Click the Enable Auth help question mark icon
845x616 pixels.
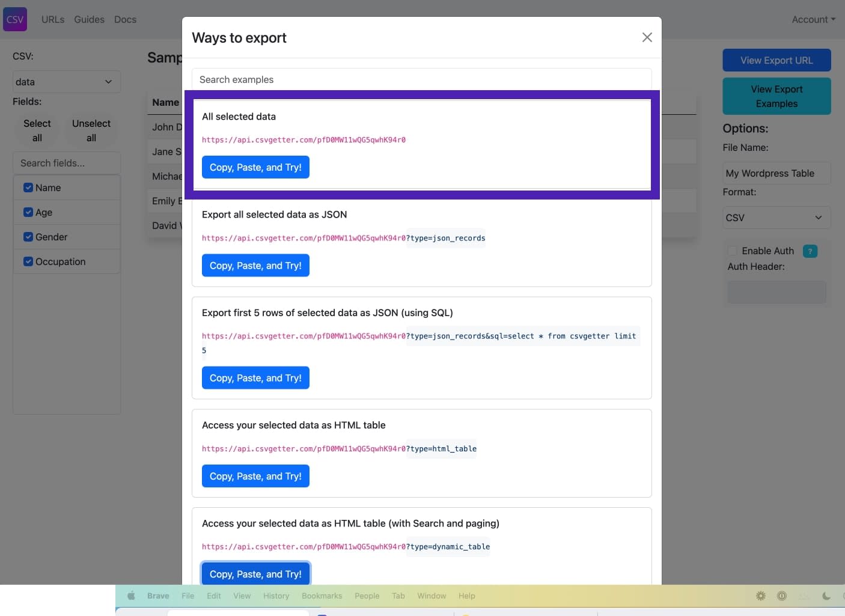810,251
